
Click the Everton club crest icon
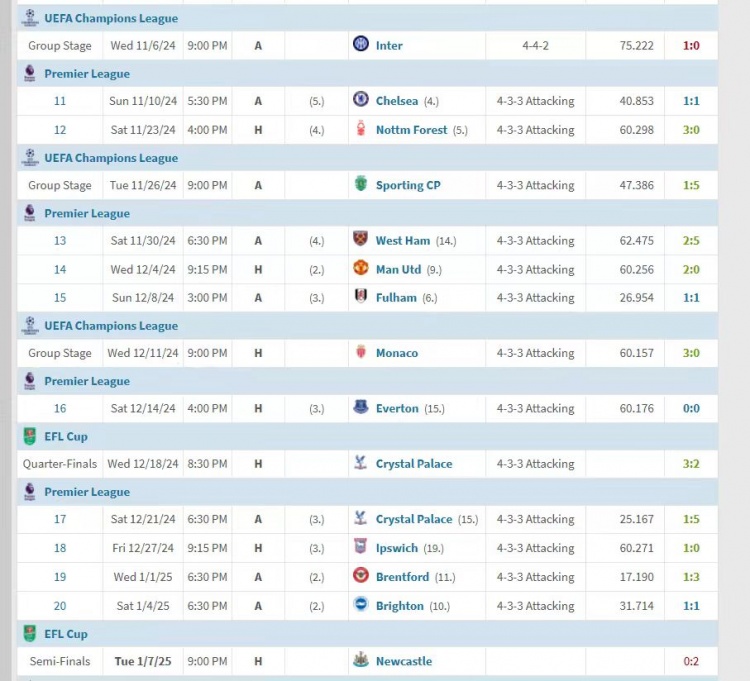361,407
